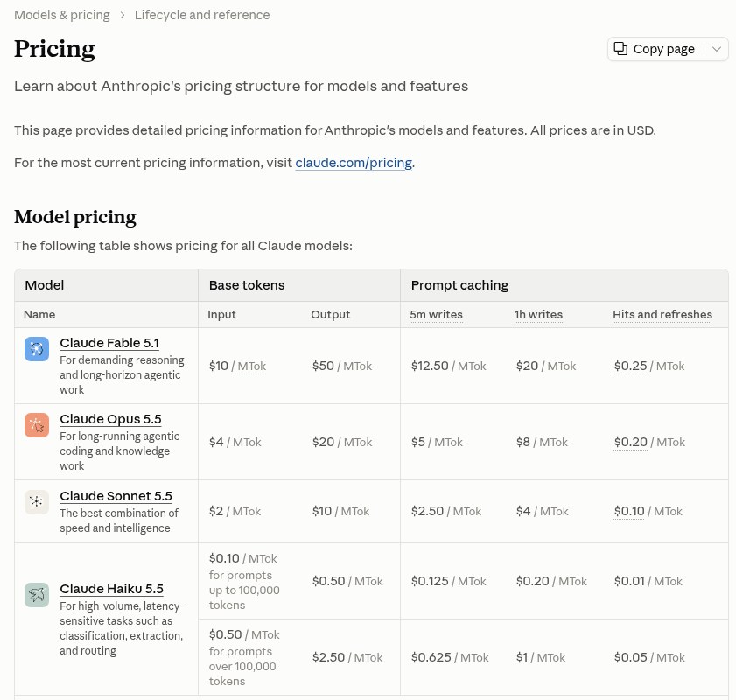The image size is (736, 700).
Task: Click Haiku 5.5 $2.50 output price
Action: point(347,657)
